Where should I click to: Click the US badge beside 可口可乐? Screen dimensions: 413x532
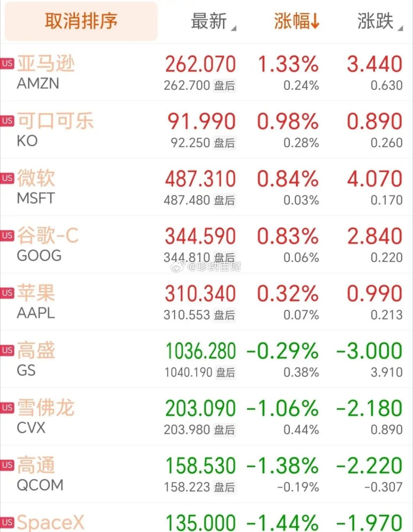click(x=7, y=121)
